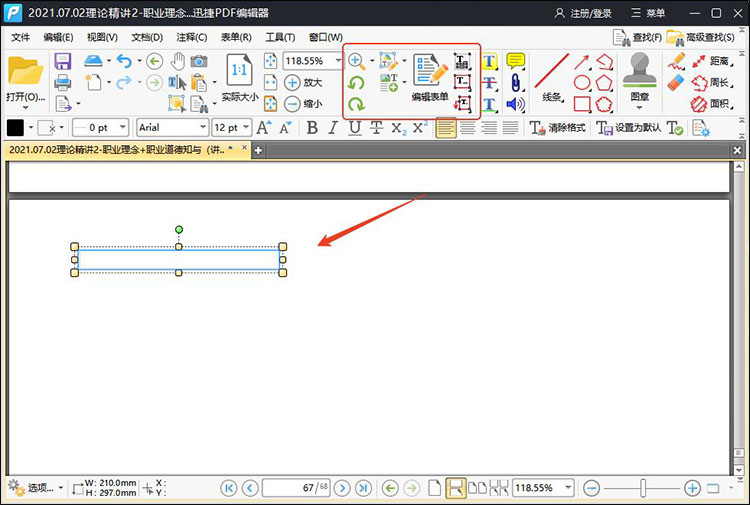Select the oval shape tool
The image size is (750, 505).
[582, 83]
